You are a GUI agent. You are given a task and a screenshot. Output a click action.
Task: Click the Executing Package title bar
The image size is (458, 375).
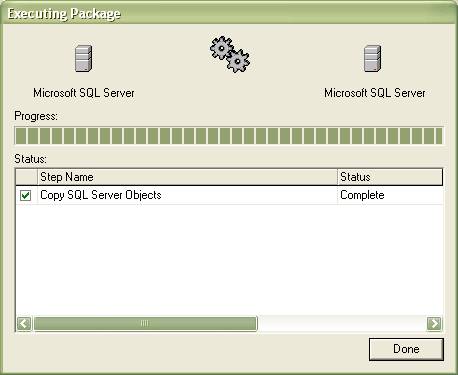pos(229,13)
